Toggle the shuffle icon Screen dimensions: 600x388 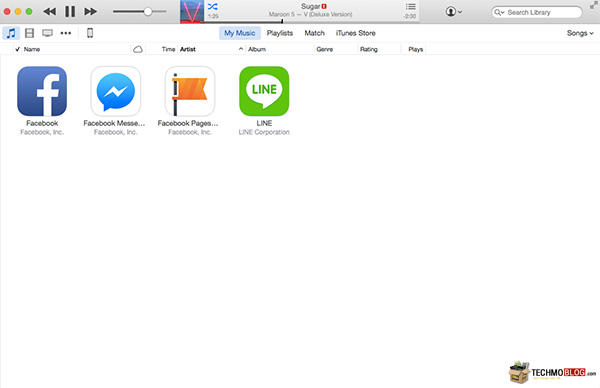point(212,7)
